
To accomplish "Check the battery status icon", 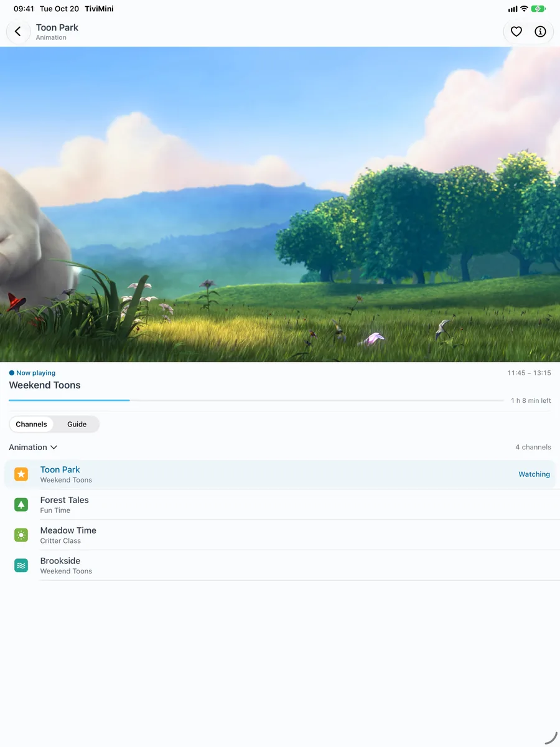I will pos(538,9).
